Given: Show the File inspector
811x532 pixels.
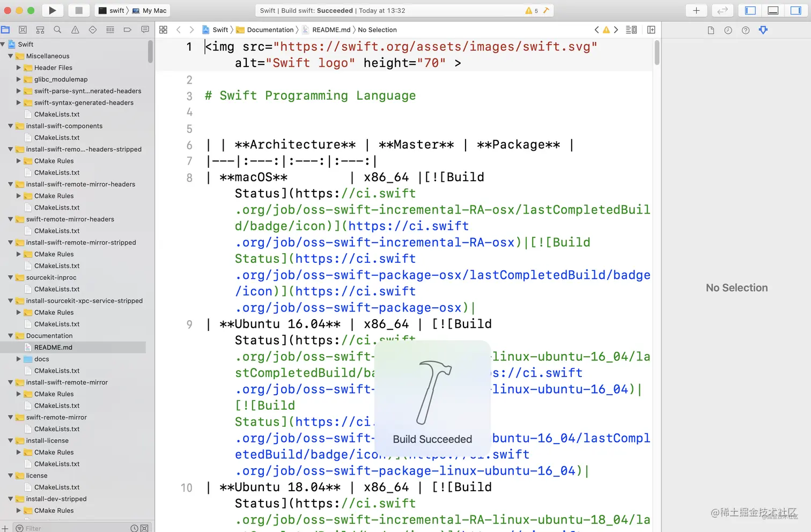Looking at the screenshot, I should click(711, 30).
